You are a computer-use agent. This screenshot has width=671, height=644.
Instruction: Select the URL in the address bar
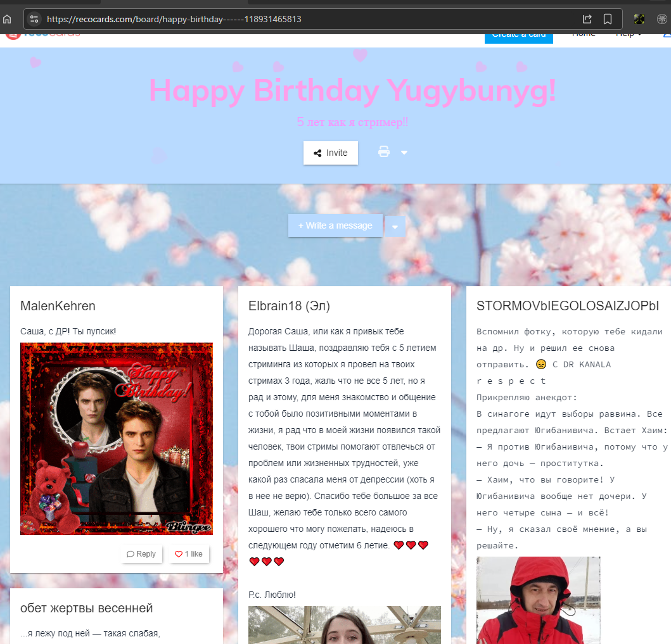(174, 19)
